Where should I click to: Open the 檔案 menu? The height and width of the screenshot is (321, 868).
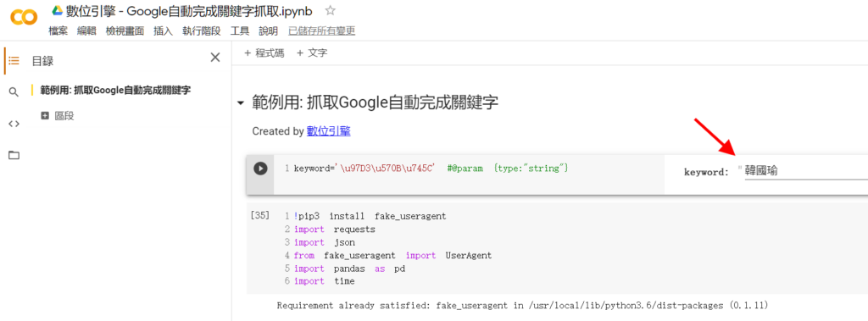click(58, 31)
